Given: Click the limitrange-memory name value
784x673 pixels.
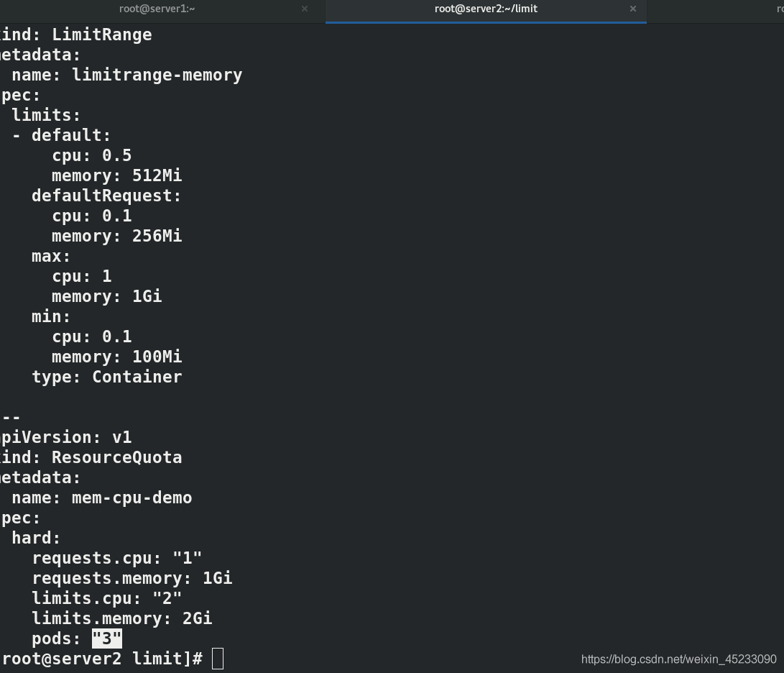Looking at the screenshot, I should (x=157, y=75).
